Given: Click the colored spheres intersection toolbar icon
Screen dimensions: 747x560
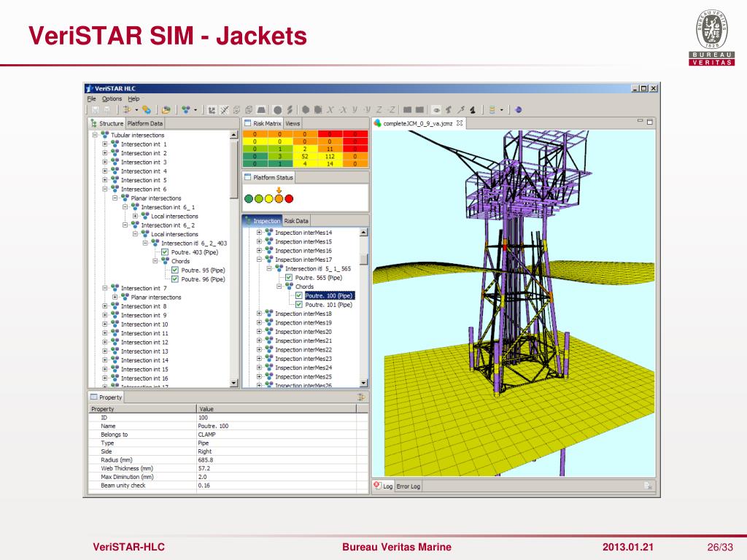Looking at the screenshot, I should 186,110.
